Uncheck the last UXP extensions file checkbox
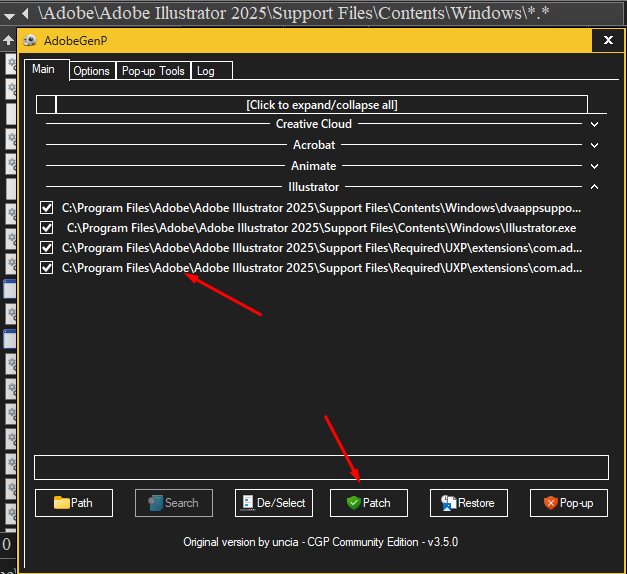The image size is (627, 574). [x=46, y=268]
